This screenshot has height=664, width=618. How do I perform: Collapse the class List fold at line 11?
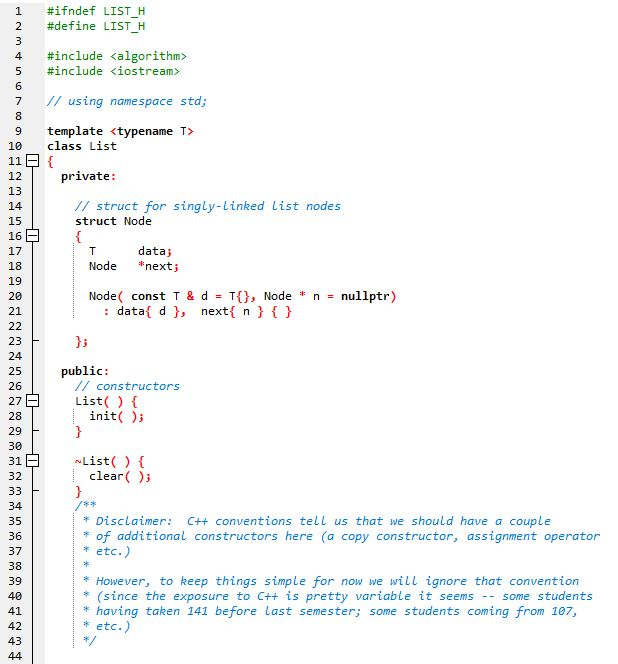[x=33, y=160]
